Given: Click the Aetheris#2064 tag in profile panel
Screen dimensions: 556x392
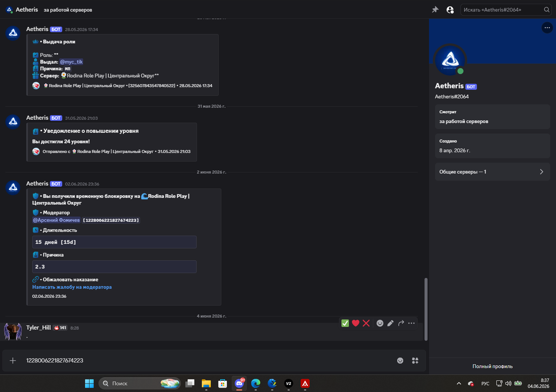Looking at the screenshot, I should point(452,97).
